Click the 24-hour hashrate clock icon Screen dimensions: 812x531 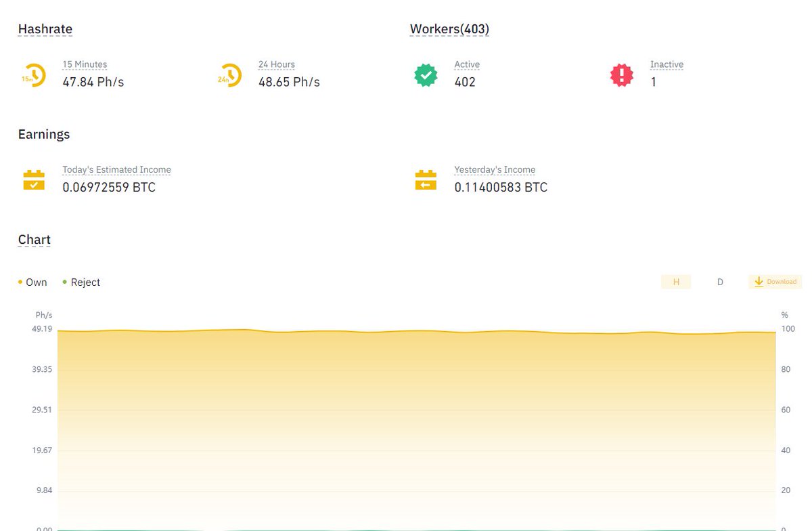pyautogui.click(x=229, y=75)
